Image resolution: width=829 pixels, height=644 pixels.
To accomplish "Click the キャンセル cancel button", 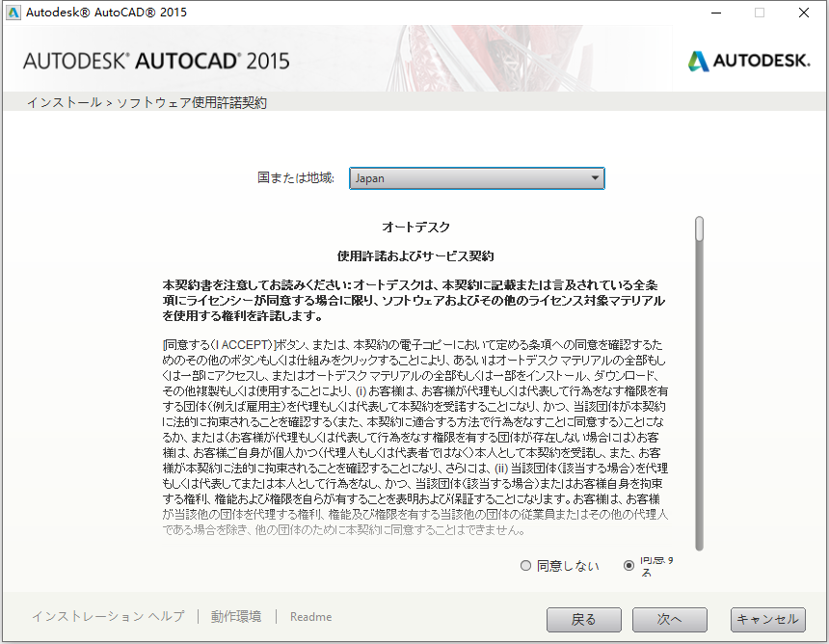I will coord(768,619).
